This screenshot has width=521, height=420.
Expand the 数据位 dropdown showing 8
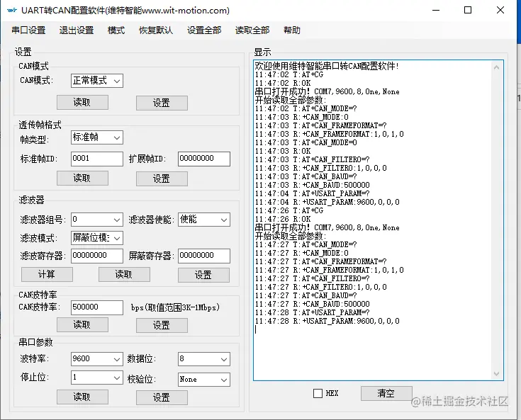point(204,359)
